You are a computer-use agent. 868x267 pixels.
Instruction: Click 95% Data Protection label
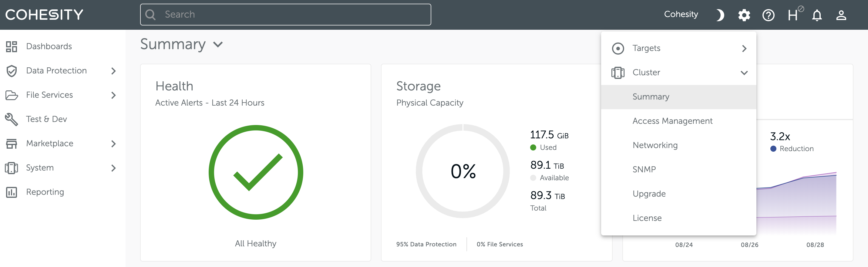coord(426,245)
